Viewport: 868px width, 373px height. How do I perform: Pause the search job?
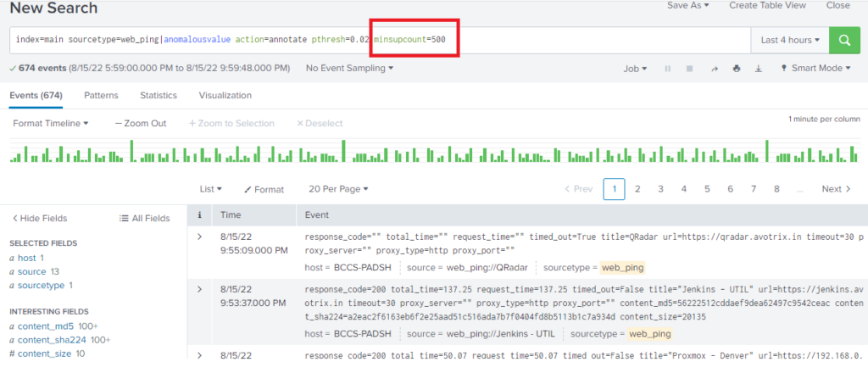point(668,69)
